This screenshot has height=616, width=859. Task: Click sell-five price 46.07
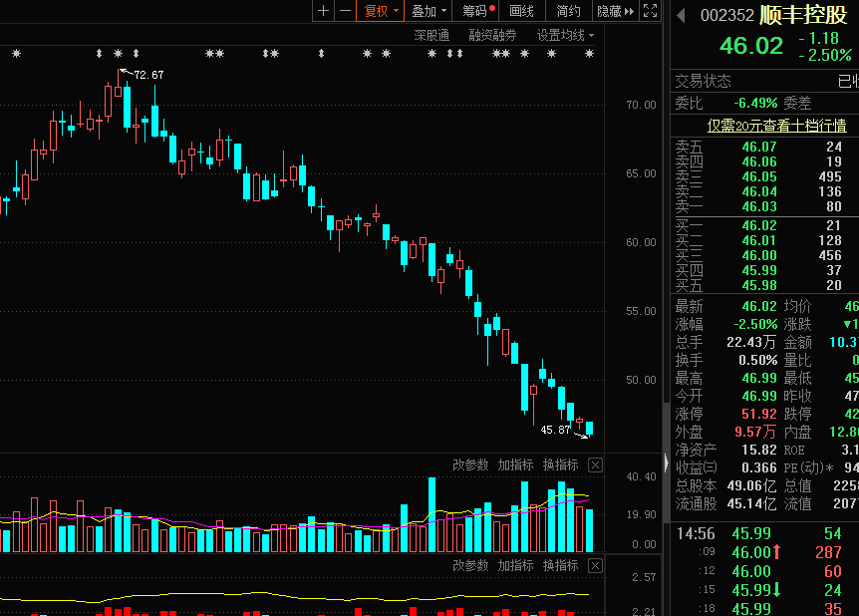click(759, 147)
